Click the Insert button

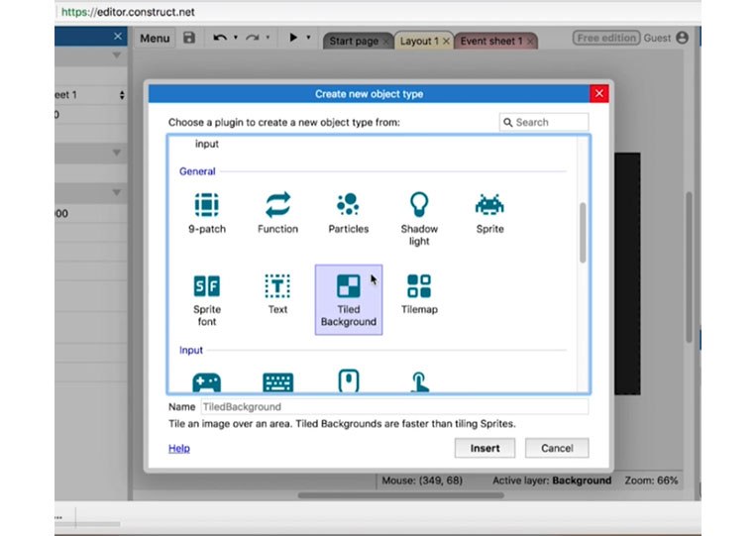point(485,448)
